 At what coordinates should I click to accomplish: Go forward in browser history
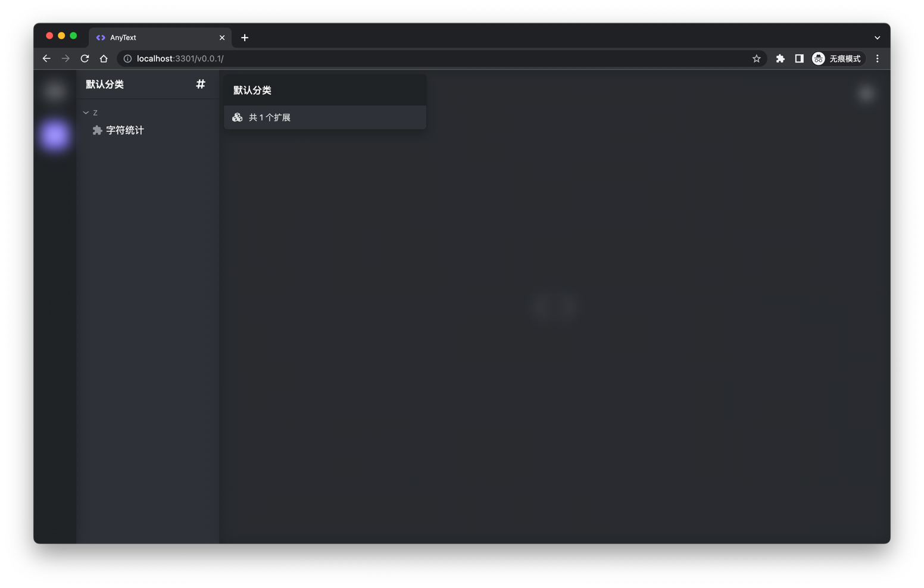tap(65, 58)
